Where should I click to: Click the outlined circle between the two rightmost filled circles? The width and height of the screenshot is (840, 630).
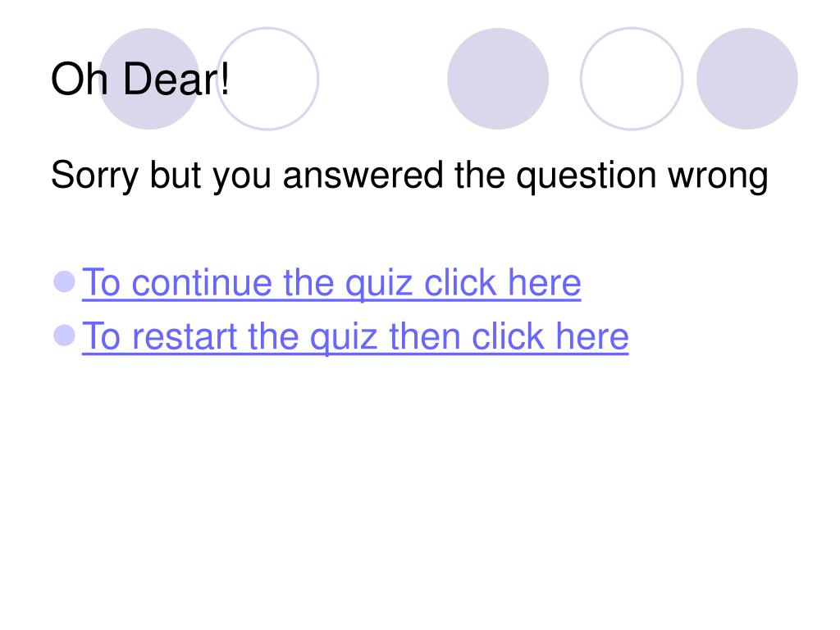pyautogui.click(x=632, y=79)
